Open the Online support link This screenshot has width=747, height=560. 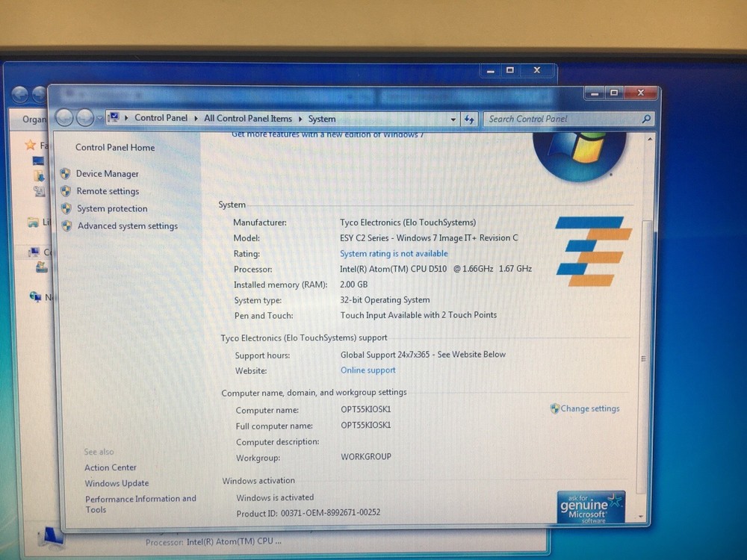(368, 370)
